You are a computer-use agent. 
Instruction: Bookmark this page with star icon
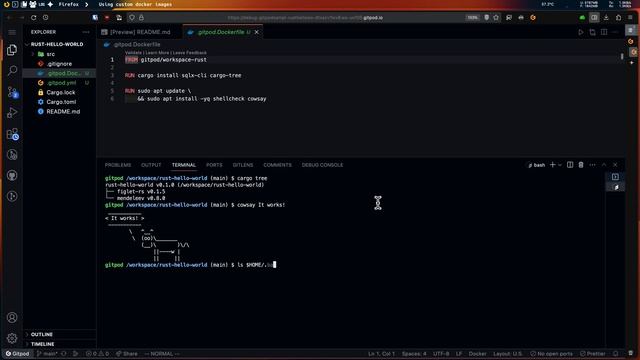point(496,18)
